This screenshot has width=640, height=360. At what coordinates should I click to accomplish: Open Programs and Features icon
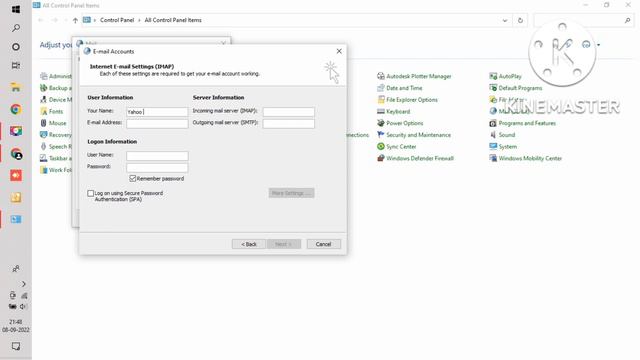coord(493,123)
